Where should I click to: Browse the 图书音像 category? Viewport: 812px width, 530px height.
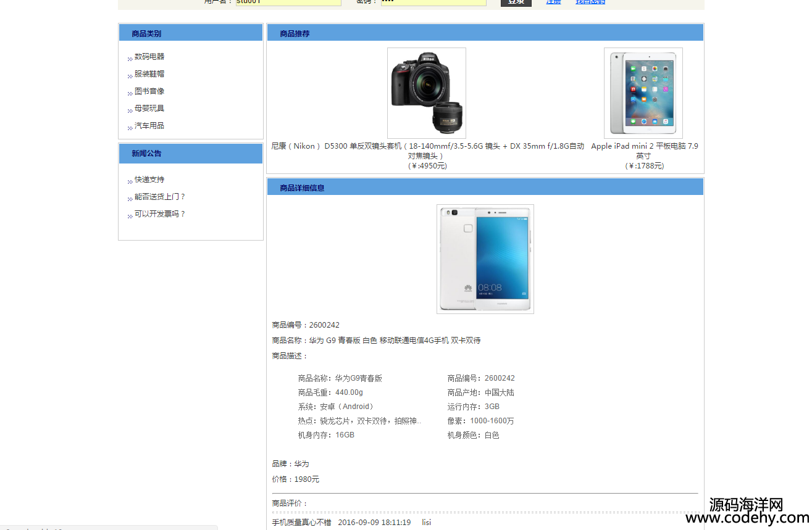pyautogui.click(x=149, y=91)
